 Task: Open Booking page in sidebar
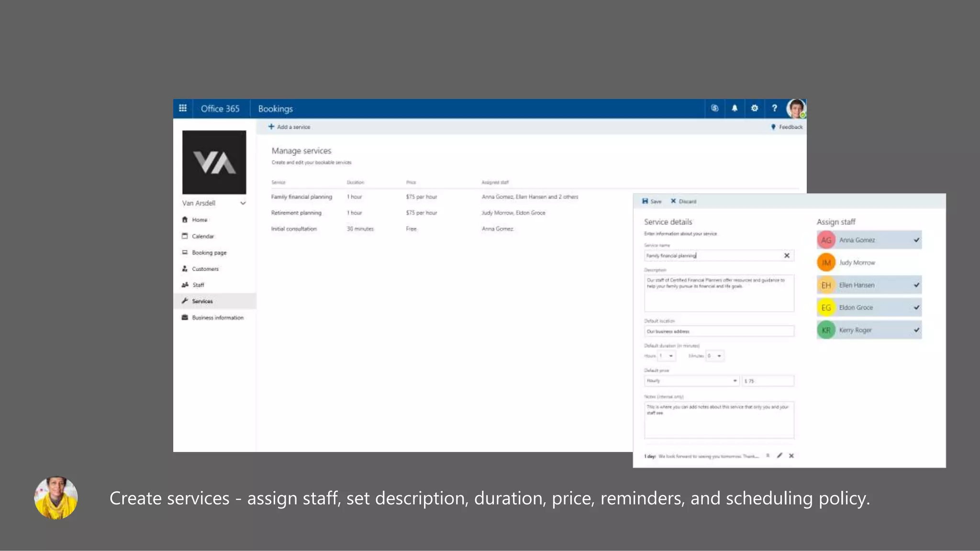214,253
